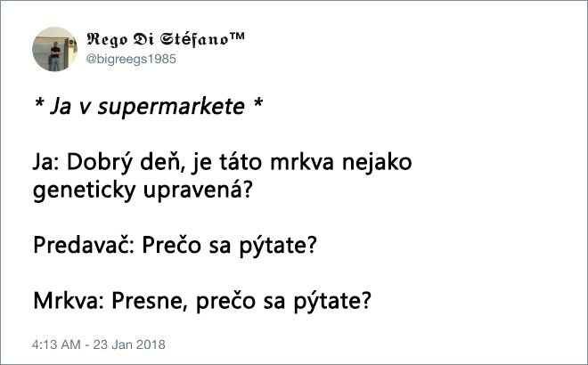The image size is (588, 365).
Task: Click the opening asterisk before "Ja v"
Action: pyautogui.click(x=37, y=108)
